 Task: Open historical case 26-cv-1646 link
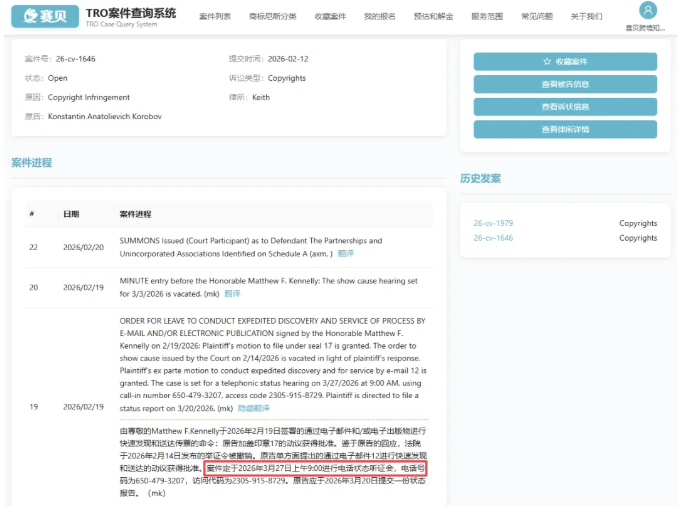pyautogui.click(x=493, y=238)
